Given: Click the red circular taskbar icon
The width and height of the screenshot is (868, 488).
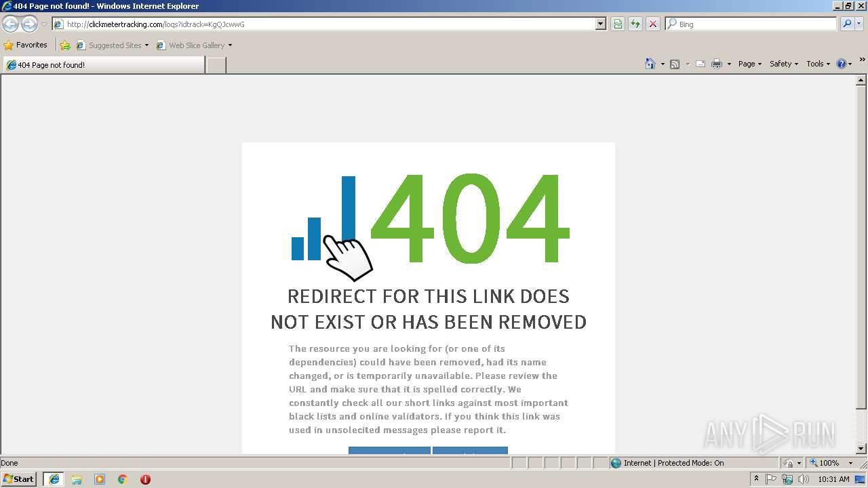Looking at the screenshot, I should 145,479.
